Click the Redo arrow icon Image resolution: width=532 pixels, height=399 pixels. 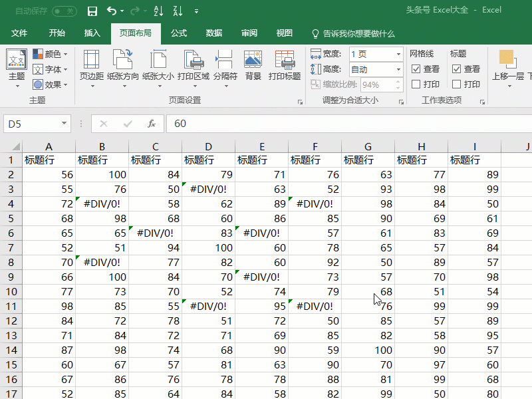pyautogui.click(x=135, y=11)
